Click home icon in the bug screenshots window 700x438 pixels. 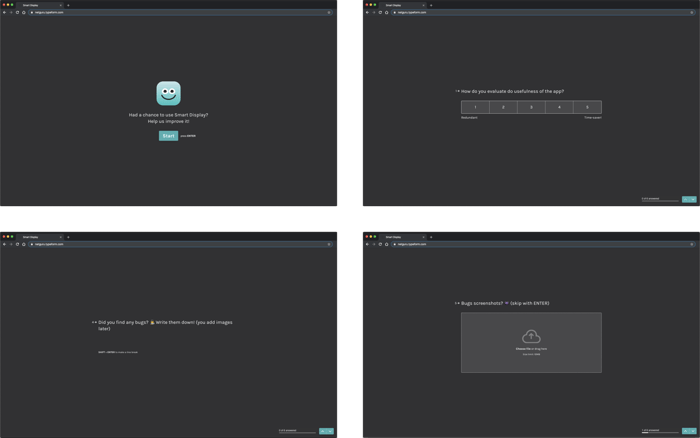[387, 244]
